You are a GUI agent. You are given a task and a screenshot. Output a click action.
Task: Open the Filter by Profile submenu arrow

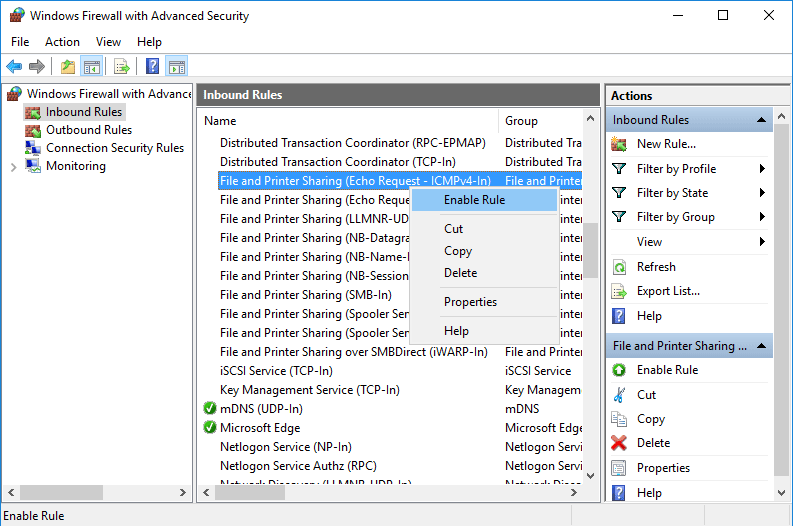coord(762,168)
